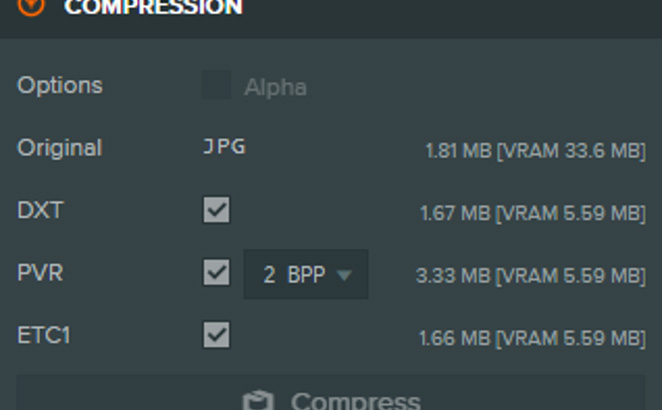
Task: Collapse the Compression panel with the arrow icon
Action: point(31,6)
